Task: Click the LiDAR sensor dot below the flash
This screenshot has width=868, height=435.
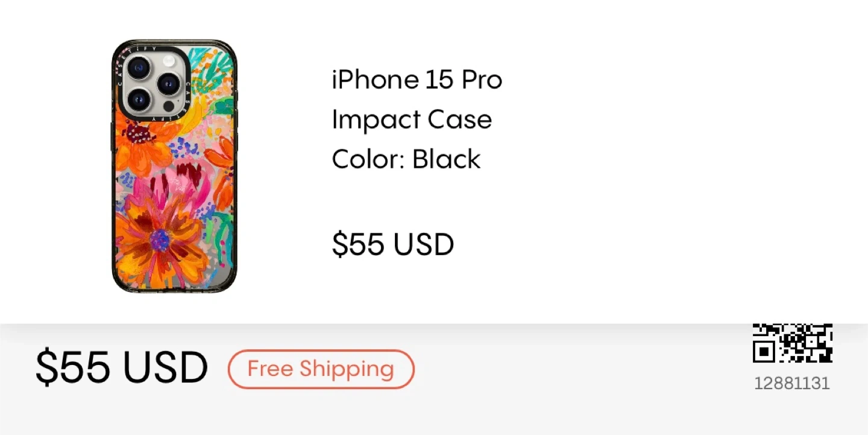Action: pyautogui.click(x=169, y=106)
